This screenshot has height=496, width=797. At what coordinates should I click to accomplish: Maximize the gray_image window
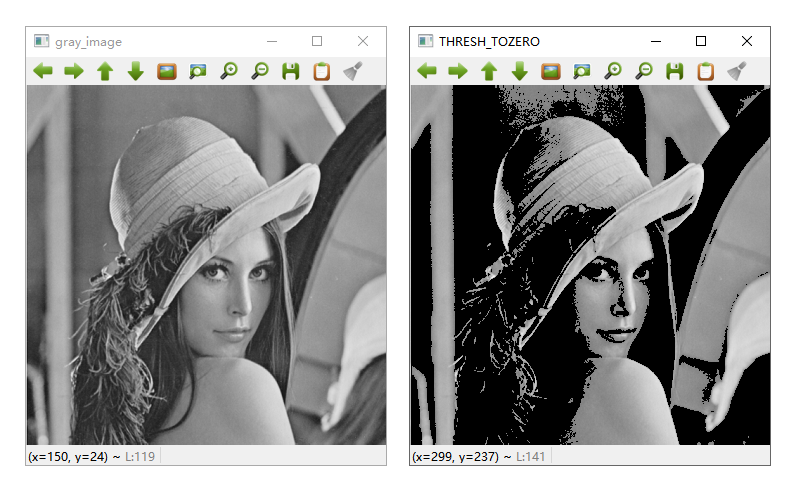tap(317, 41)
